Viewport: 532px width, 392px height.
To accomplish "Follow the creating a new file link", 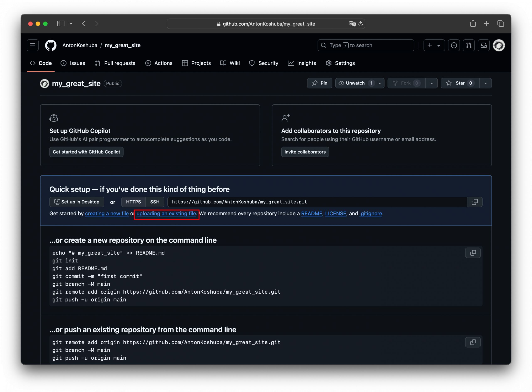I will coord(107,214).
